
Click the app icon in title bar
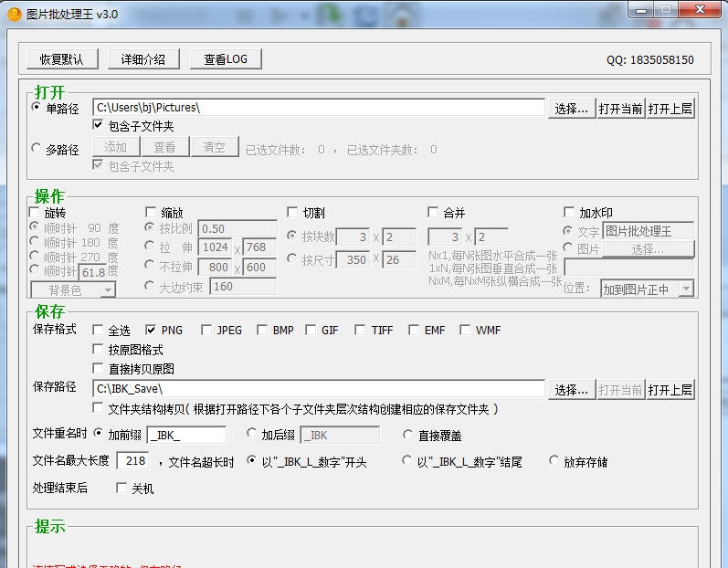point(15,15)
